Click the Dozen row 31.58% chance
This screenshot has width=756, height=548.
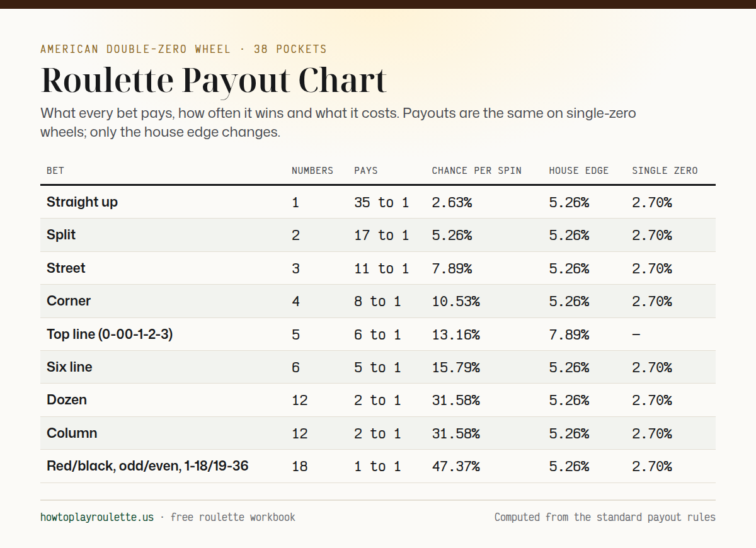[x=456, y=400]
